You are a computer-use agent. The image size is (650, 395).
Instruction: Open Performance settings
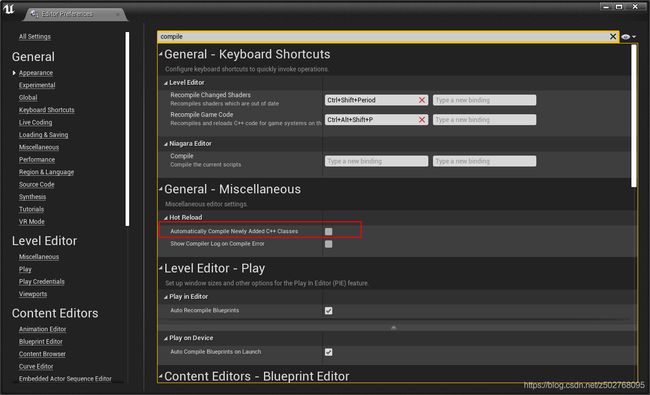pos(36,160)
